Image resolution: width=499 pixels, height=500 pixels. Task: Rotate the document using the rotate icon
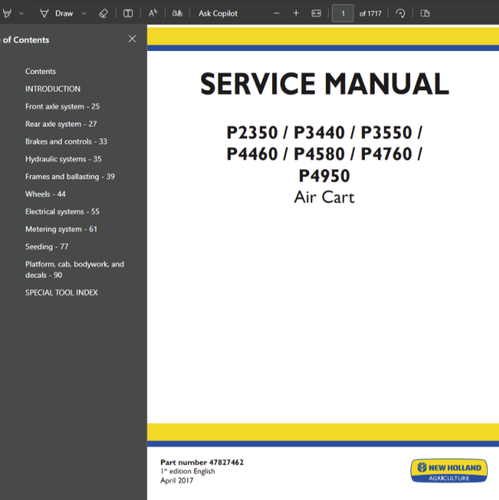coord(400,13)
